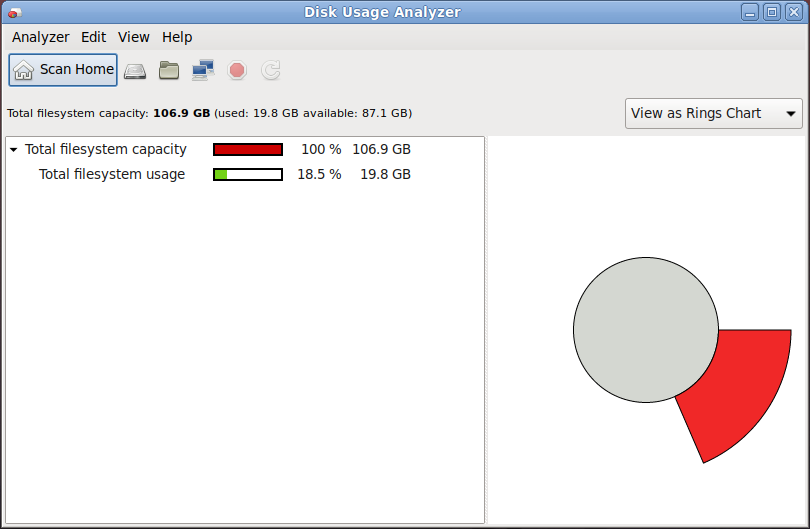Screen dimensions: 810x529
Task: Click the window menu icon in the title bar
Action: tap(14, 12)
